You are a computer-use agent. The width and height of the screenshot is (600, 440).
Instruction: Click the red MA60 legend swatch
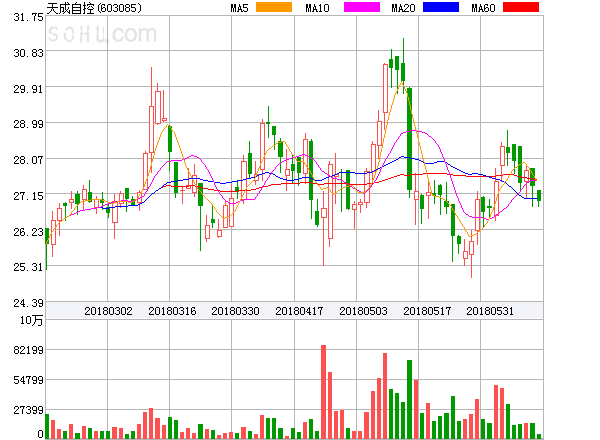click(521, 7)
